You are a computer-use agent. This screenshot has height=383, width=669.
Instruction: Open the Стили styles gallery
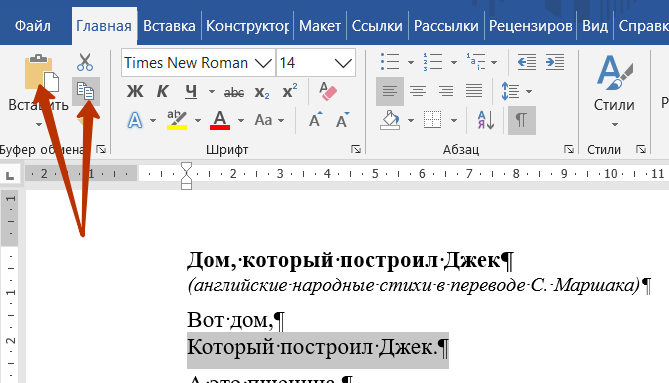pyautogui.click(x=614, y=90)
